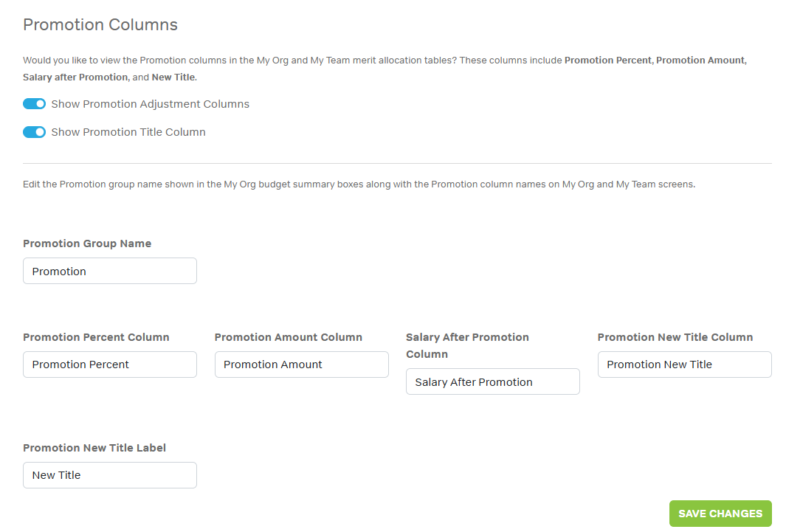Click the 'Promotion Group Name' field label

tap(87, 243)
